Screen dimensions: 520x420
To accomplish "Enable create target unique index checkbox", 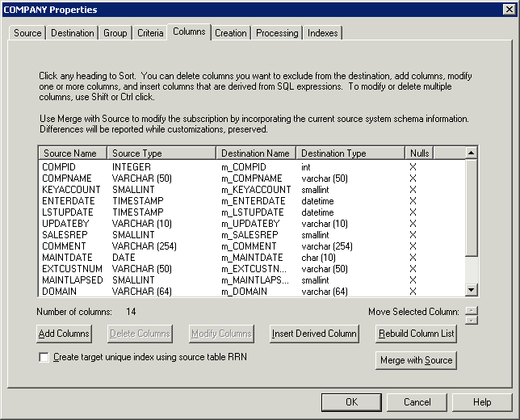I will coord(44,357).
